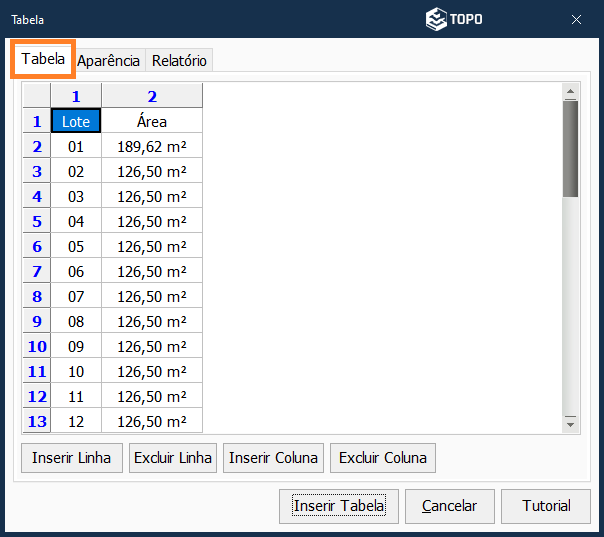Viewport: 604px width, 537px height.
Task: Select the Tabela tab
Action: (44, 59)
